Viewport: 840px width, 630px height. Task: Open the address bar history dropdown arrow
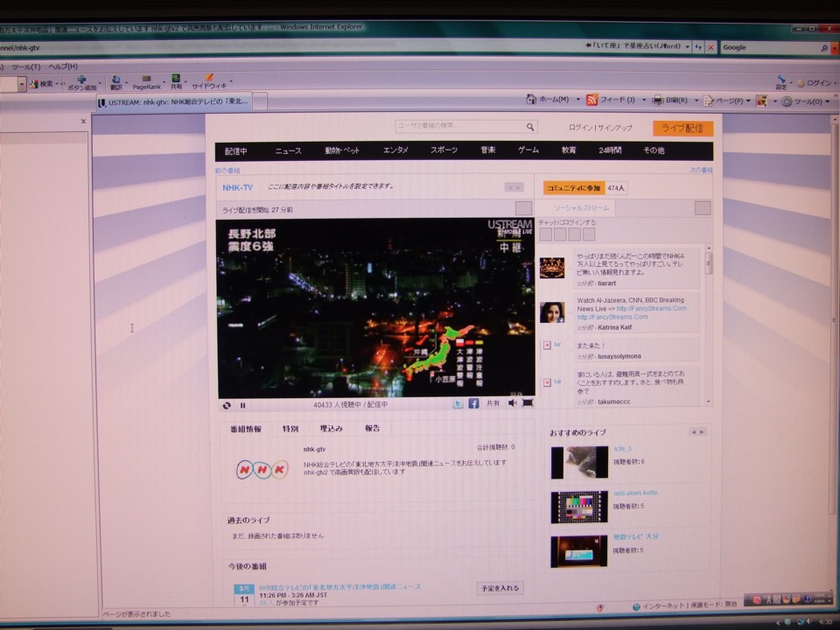pos(688,46)
